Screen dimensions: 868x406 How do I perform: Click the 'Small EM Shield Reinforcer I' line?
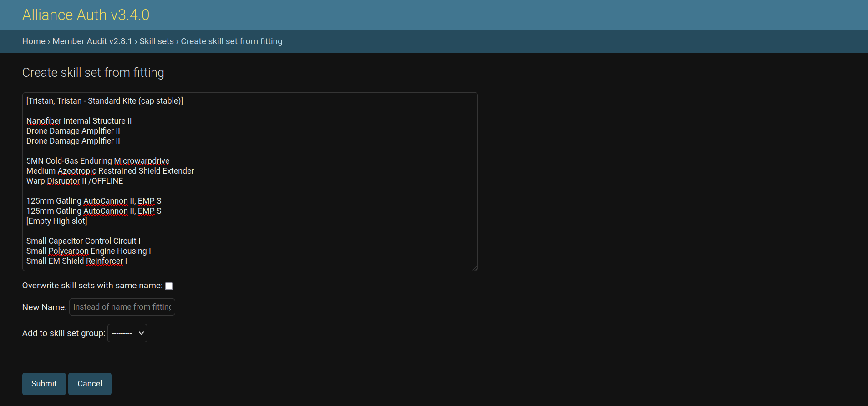76,261
